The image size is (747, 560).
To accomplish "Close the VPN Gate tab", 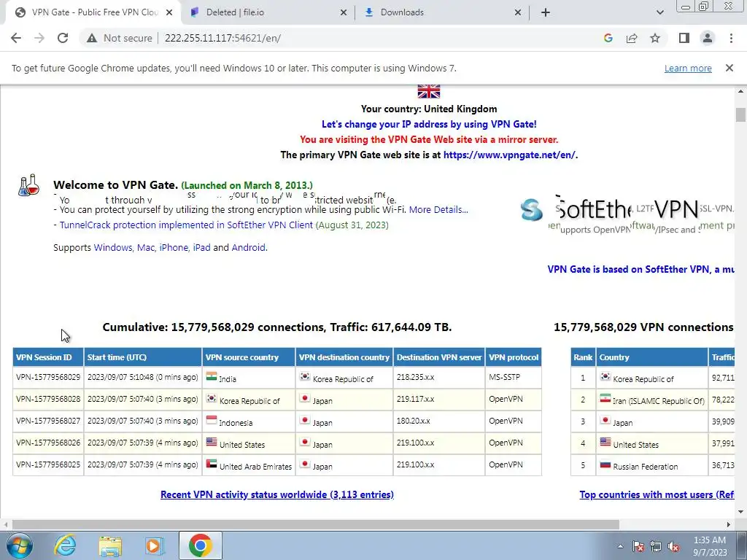I will 169,12.
